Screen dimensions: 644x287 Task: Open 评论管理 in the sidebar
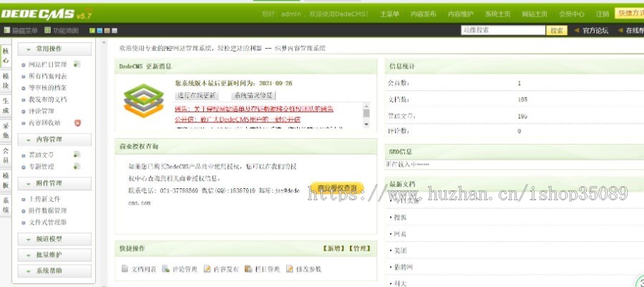coord(41,111)
